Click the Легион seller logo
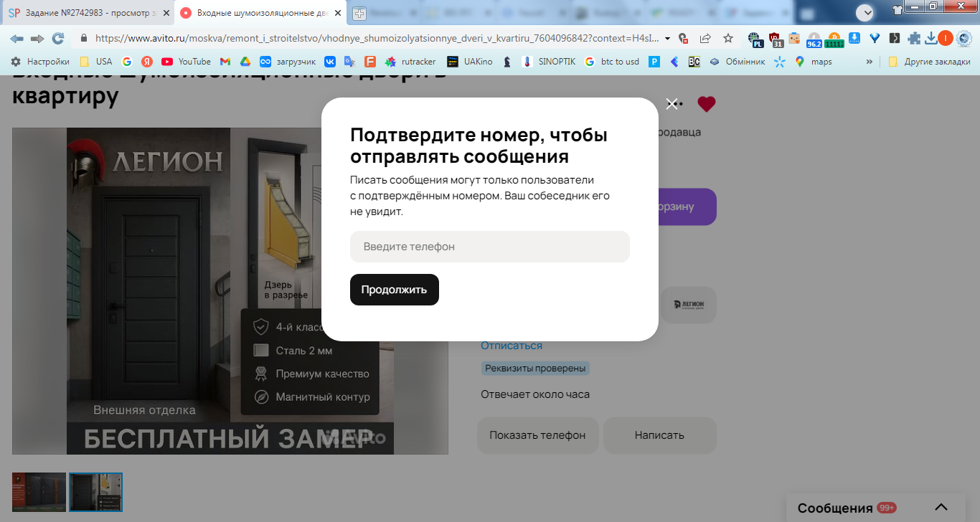Viewport: 980px width, 522px height. coord(689,305)
